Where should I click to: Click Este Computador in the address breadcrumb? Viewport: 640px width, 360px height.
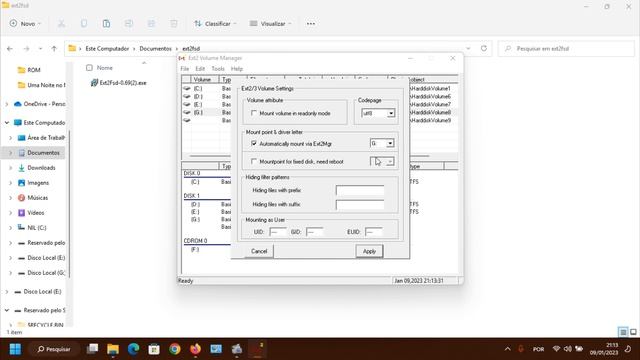(107, 49)
